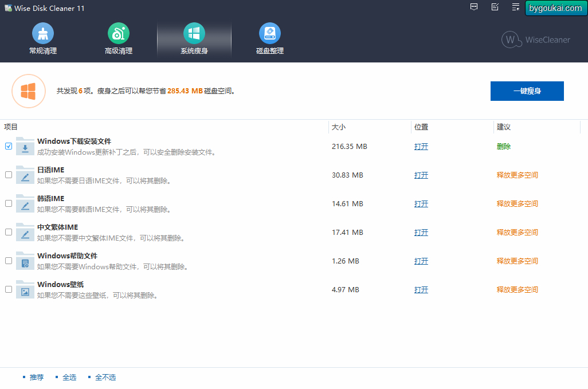Click 释放更多空间 in 中文繁体IME row
588x389 pixels.
point(517,233)
